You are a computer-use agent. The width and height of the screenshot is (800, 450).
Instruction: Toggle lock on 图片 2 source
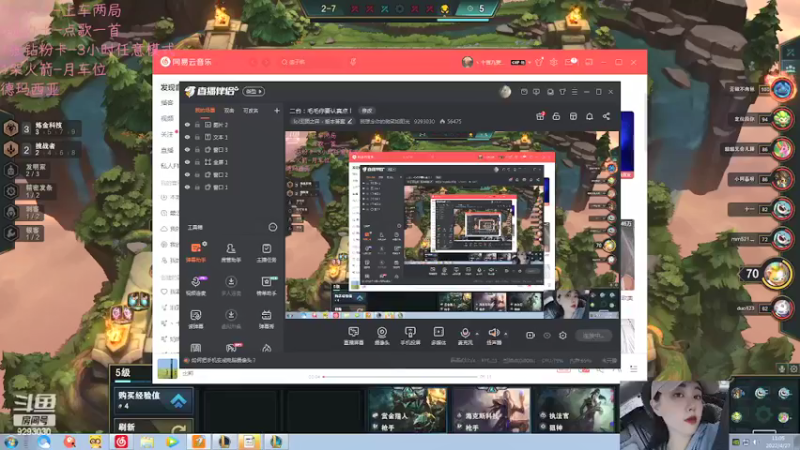pyautogui.click(x=197, y=124)
